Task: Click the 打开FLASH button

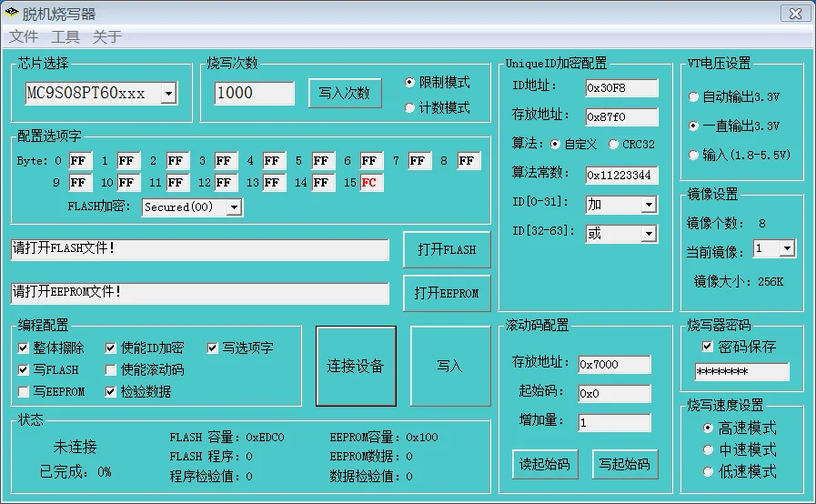Action: coord(447,250)
